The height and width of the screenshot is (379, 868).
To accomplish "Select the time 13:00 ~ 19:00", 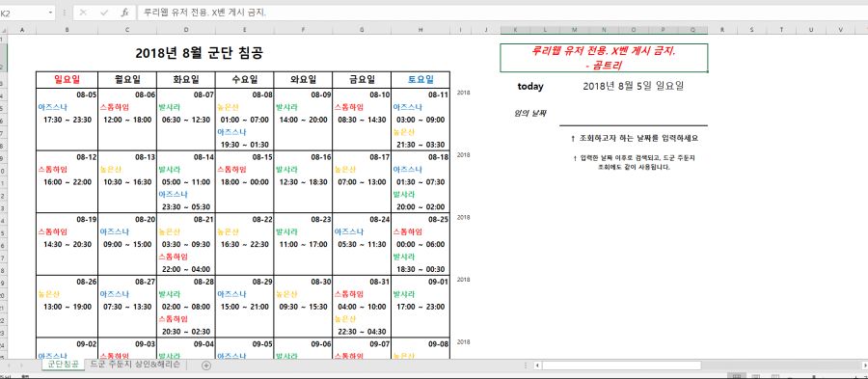I will 67,307.
